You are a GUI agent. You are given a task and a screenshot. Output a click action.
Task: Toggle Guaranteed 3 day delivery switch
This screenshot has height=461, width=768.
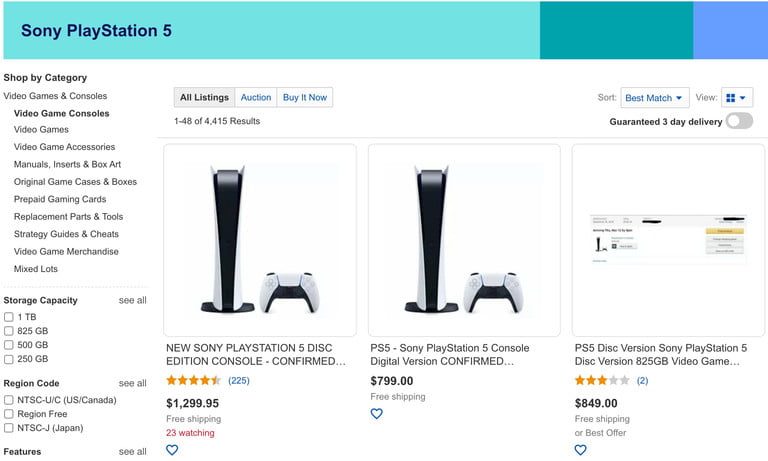[x=739, y=121]
